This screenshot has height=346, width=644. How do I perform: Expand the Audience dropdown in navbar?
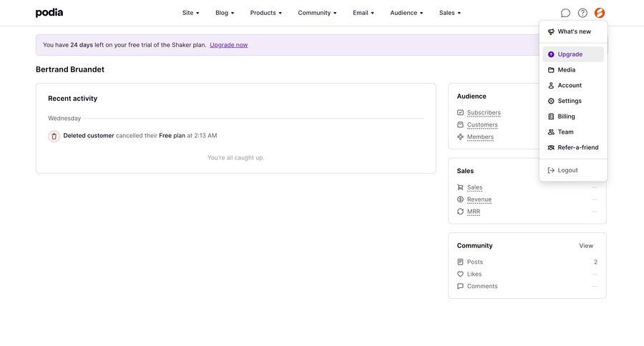(x=406, y=13)
